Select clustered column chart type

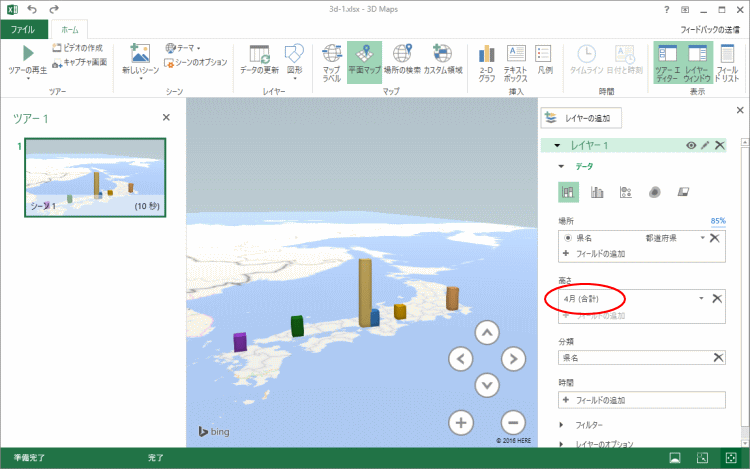pyautogui.click(x=597, y=192)
